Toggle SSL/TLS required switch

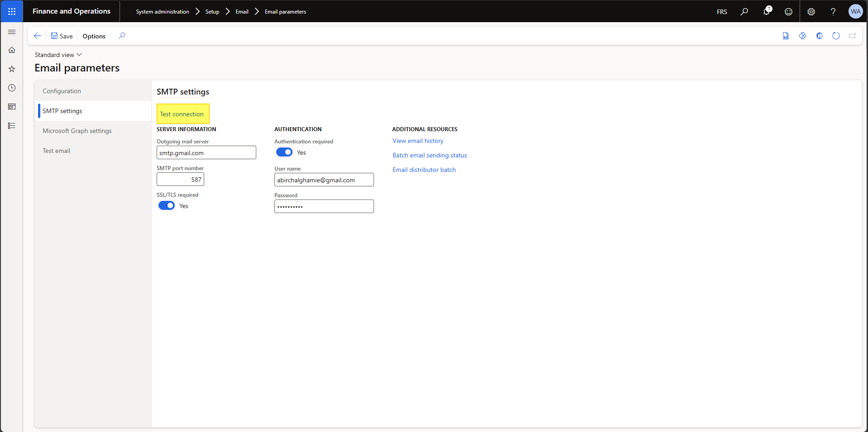[x=167, y=205]
